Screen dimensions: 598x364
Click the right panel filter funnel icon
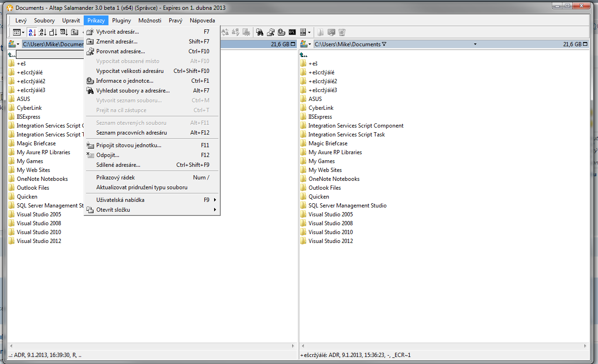[384, 44]
